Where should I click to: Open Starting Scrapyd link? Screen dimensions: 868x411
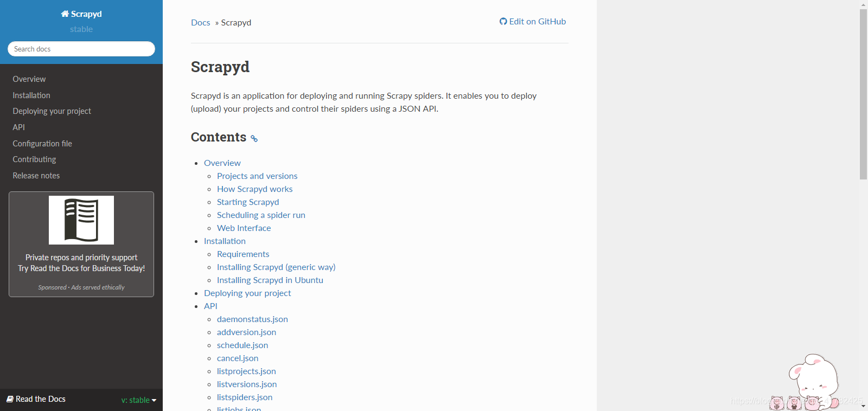[248, 202]
